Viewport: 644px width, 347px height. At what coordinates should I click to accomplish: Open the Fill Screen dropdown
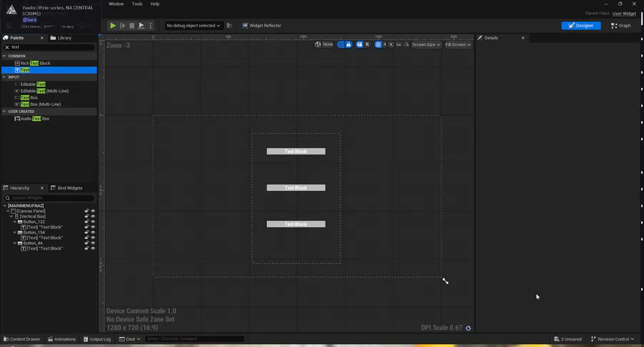458,44
